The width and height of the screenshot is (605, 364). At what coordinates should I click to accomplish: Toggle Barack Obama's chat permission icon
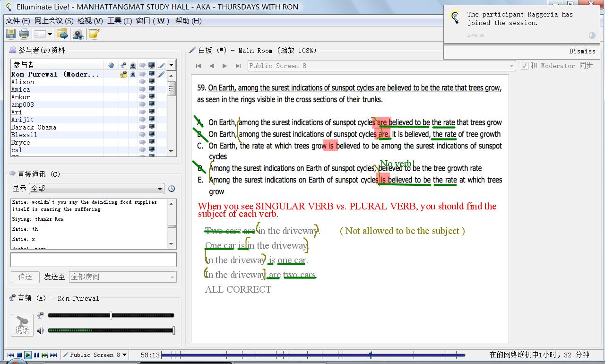[142, 127]
